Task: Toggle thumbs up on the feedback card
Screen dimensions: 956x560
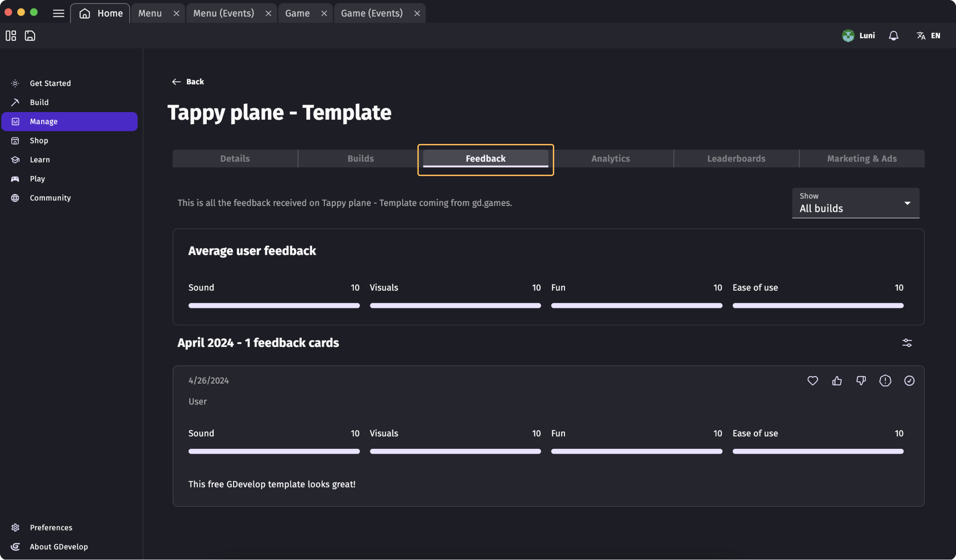Action: 837,381
